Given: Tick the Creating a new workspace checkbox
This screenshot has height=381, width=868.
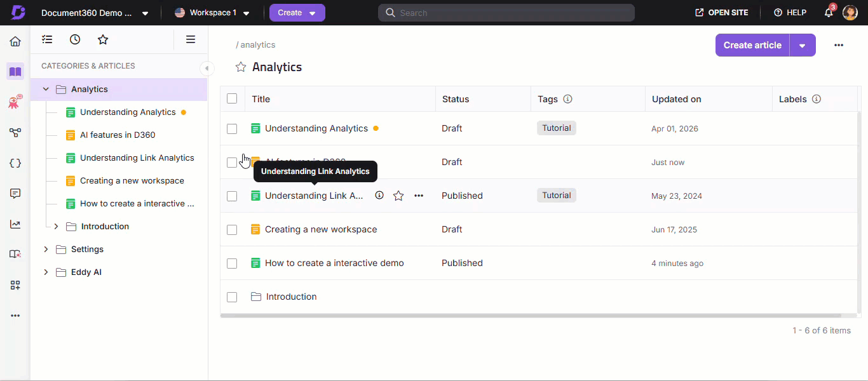Looking at the screenshot, I should pyautogui.click(x=232, y=230).
